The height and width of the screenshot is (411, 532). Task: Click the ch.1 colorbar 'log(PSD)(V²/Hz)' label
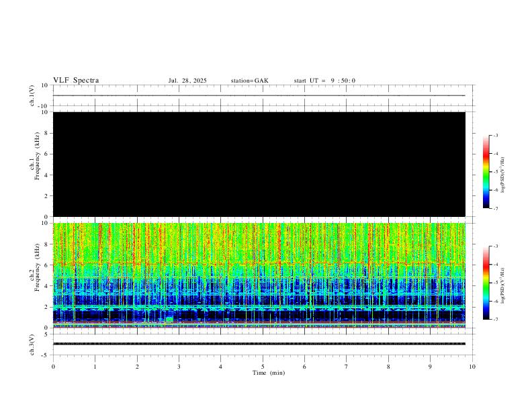[503, 175]
